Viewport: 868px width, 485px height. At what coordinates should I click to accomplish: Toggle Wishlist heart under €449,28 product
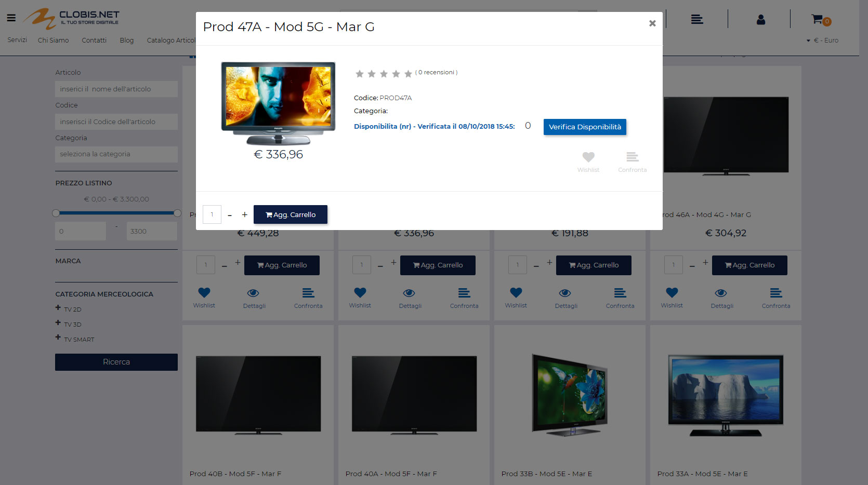[x=204, y=293]
